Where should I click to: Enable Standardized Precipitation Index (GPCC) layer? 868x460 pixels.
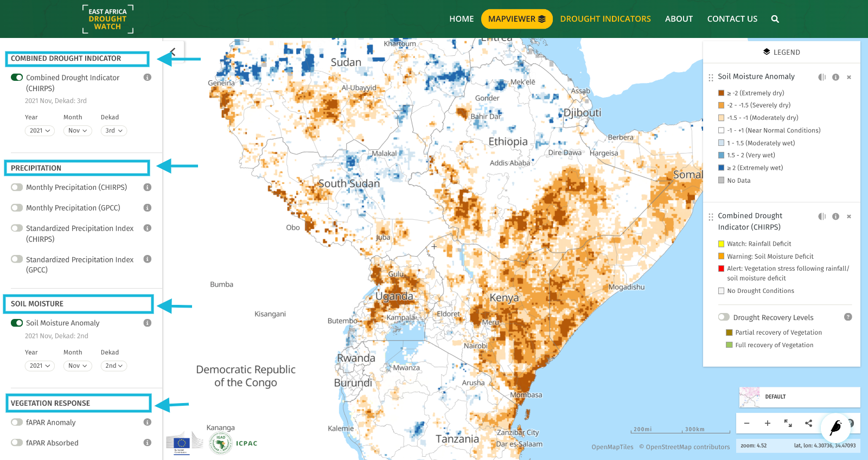17,259
